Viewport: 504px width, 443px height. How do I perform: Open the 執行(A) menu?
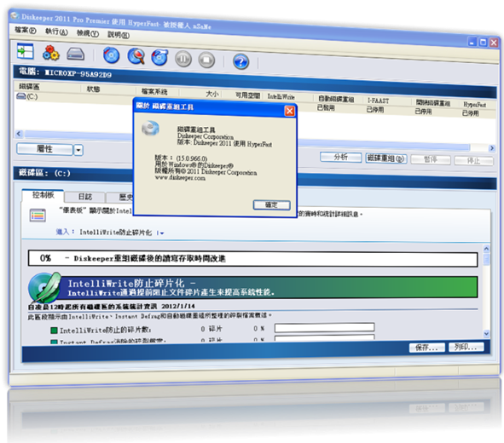[56, 32]
